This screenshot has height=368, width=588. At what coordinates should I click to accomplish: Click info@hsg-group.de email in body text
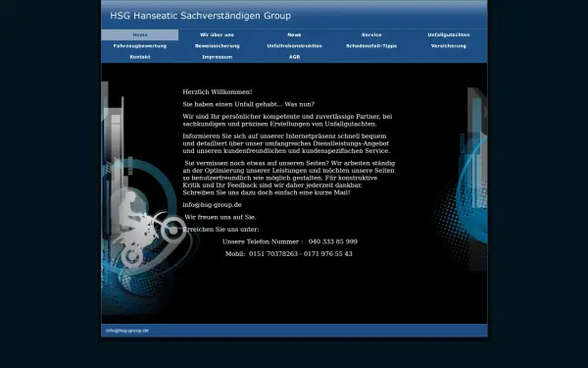point(213,205)
